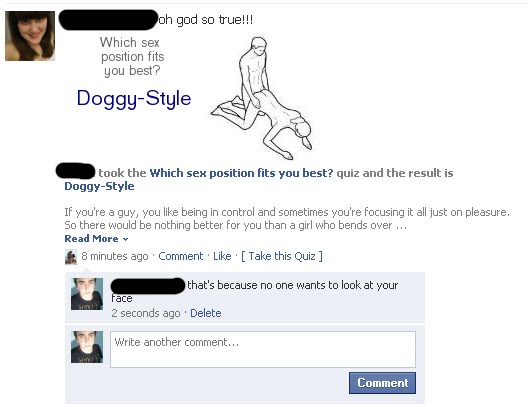Like the quiz post
This screenshot has width=528, height=407.
point(222,256)
